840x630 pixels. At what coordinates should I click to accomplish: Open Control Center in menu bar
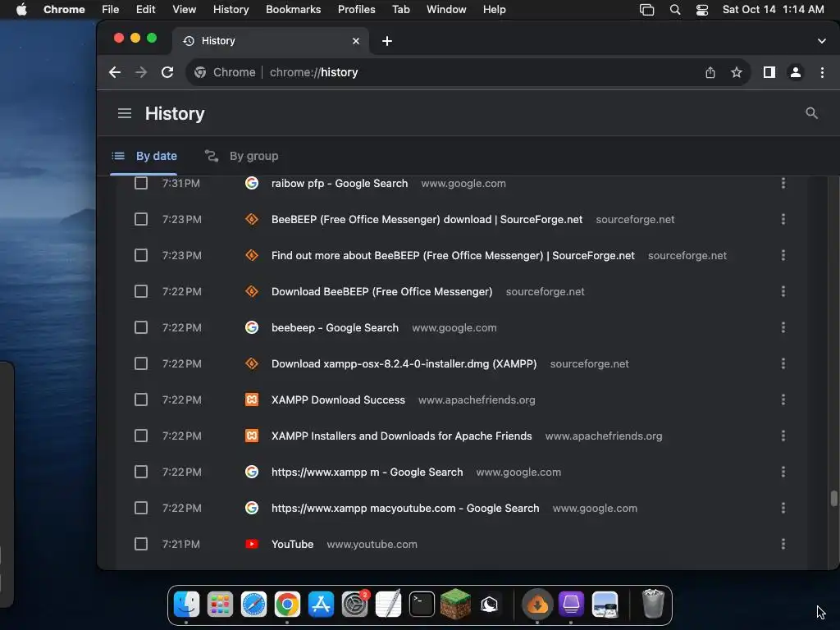702,10
